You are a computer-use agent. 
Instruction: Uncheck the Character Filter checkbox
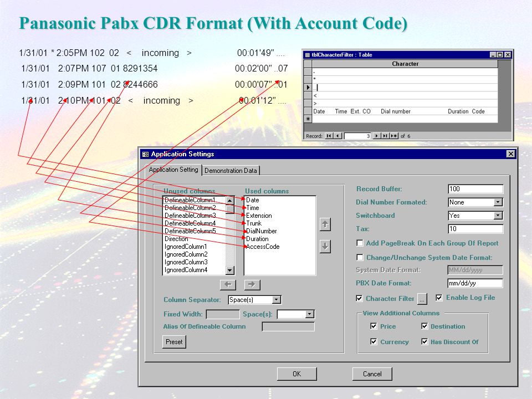(x=359, y=298)
